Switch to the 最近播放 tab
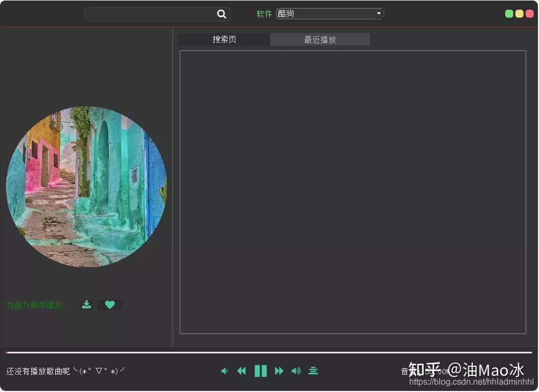Screen dimensions: 539x392 coord(320,39)
